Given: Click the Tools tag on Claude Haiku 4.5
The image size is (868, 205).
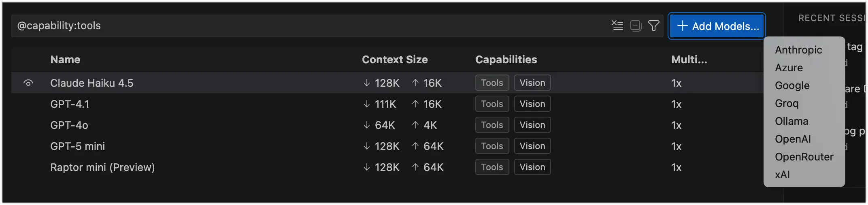Looking at the screenshot, I should (x=492, y=83).
